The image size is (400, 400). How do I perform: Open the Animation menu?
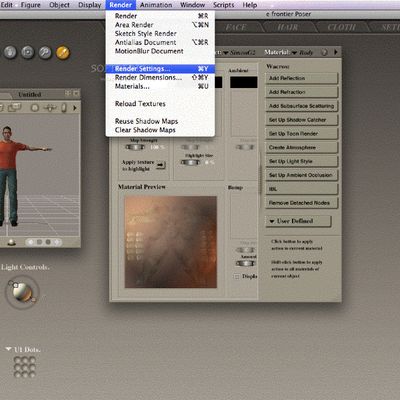[x=156, y=5]
